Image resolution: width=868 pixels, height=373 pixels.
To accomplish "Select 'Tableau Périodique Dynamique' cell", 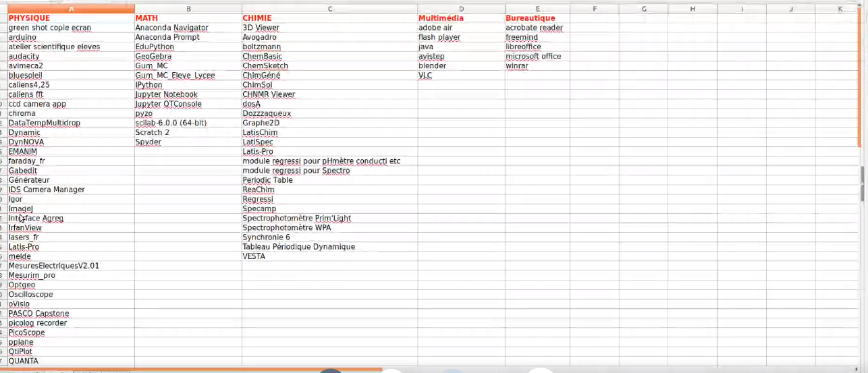I will (x=329, y=247).
